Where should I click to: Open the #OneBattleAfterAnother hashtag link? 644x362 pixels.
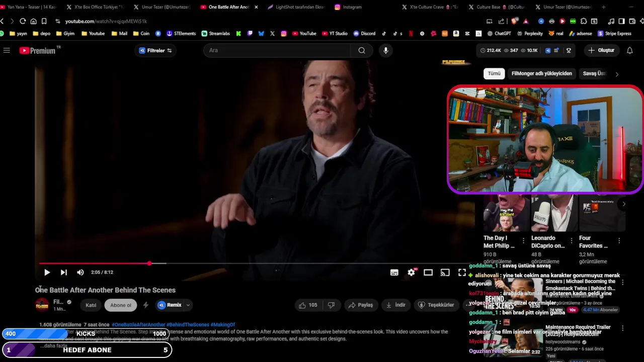click(138, 325)
